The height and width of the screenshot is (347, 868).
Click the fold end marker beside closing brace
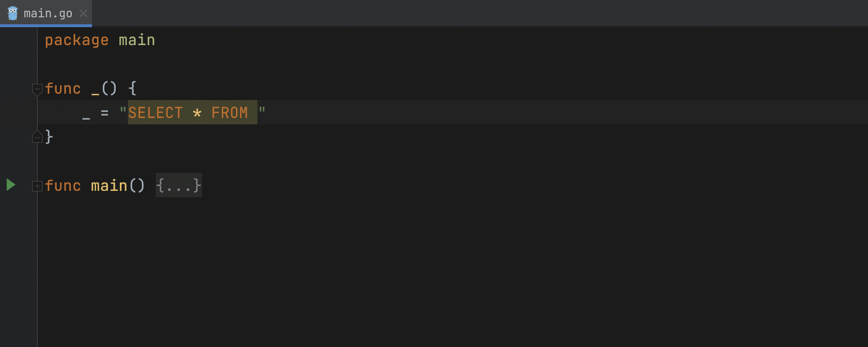click(37, 137)
